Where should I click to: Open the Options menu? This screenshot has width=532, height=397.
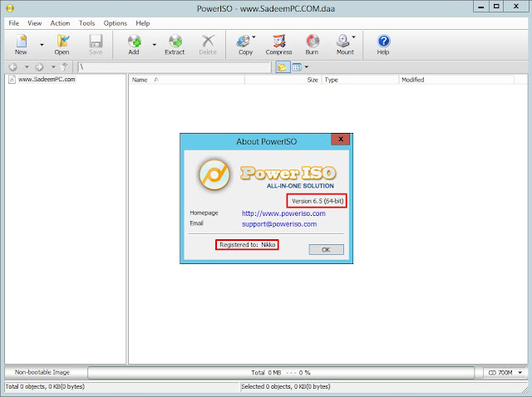point(116,23)
